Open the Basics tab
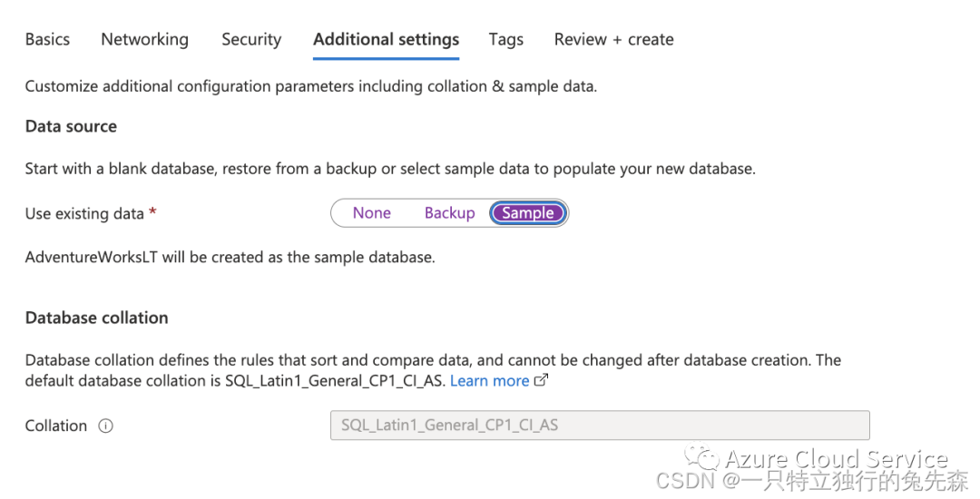 click(x=47, y=40)
